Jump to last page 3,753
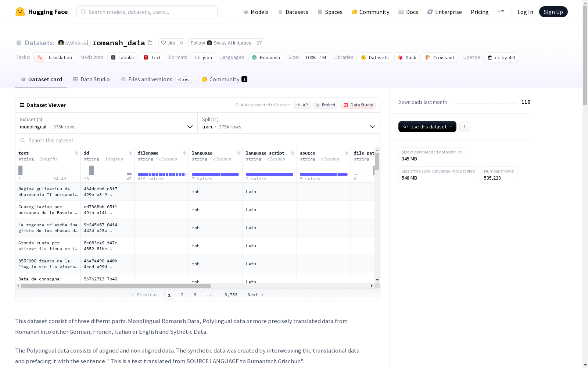588x368 pixels. coord(231,295)
